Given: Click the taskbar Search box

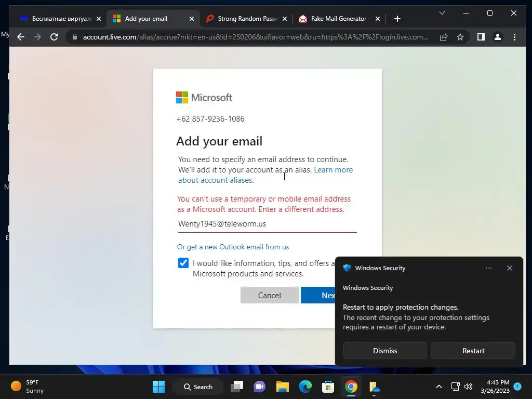Looking at the screenshot, I should coord(198,387).
